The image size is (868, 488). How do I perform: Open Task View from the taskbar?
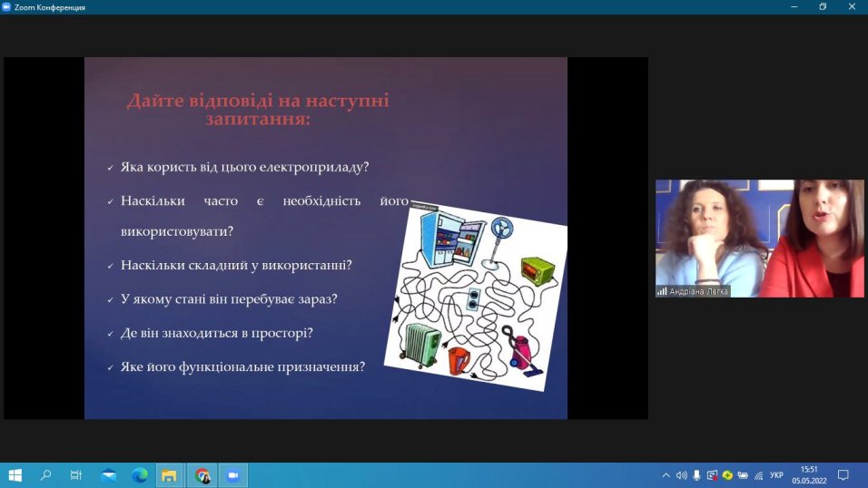coord(76,474)
